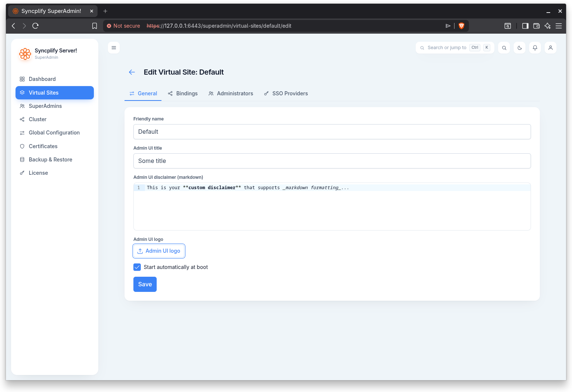Click the Not secure warning indicator
The image size is (572, 392).
point(123,26)
